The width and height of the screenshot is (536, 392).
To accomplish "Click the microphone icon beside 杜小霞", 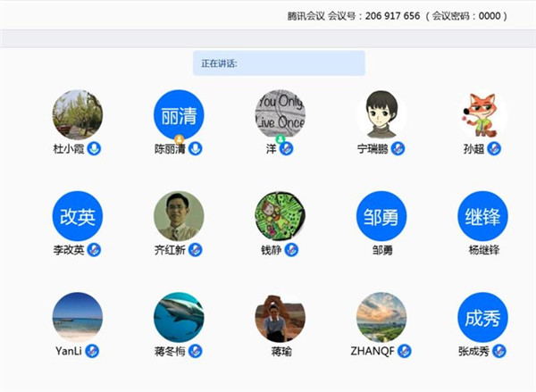I will tap(95, 149).
